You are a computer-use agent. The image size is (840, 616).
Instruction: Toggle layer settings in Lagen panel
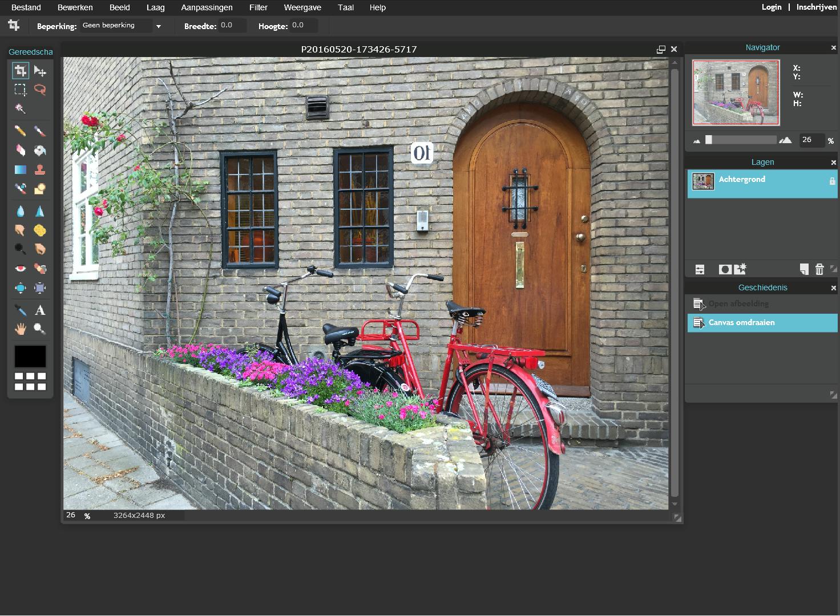(x=700, y=269)
